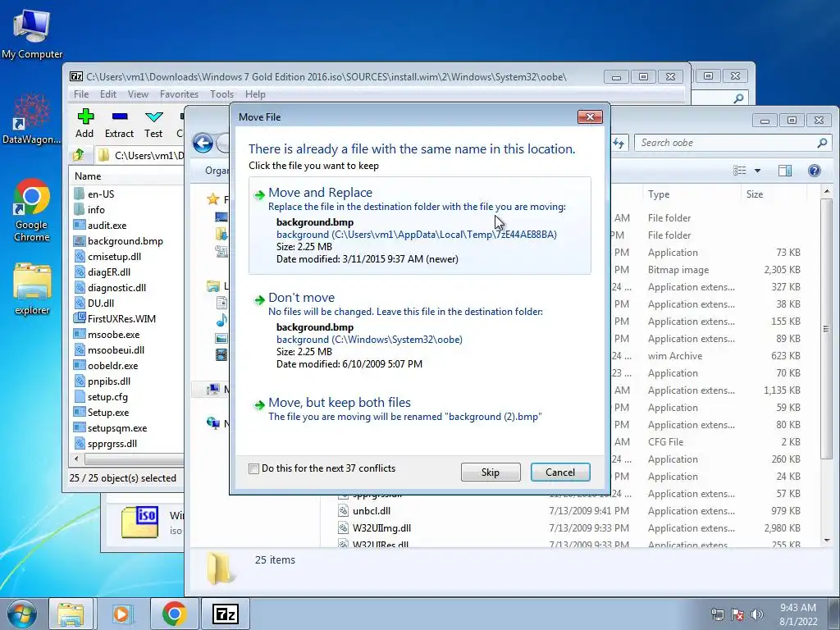This screenshot has width=840, height=630.
Task: Click the ISO file icon in rear window
Action: pyautogui.click(x=139, y=523)
